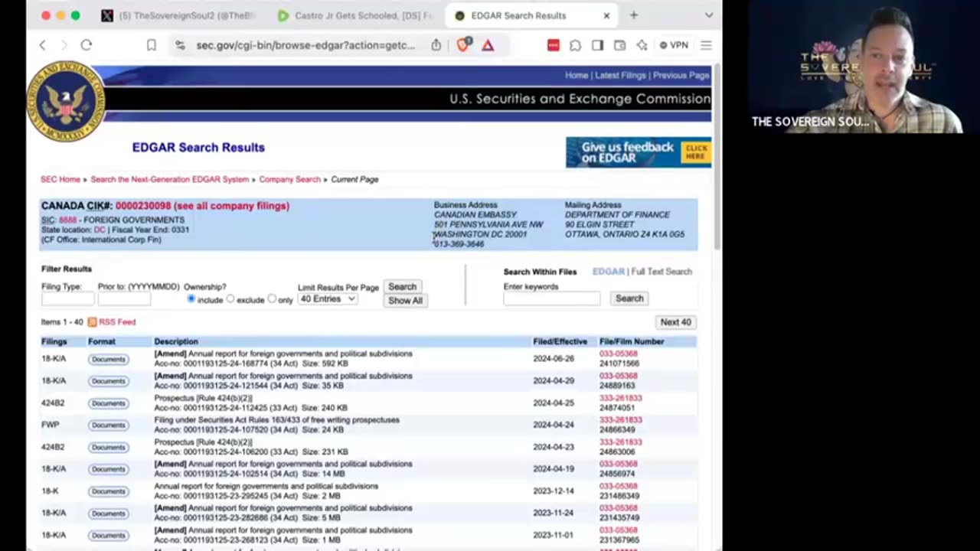Image resolution: width=980 pixels, height=551 pixels.
Task: Open the Home link in header
Action: pyautogui.click(x=577, y=75)
